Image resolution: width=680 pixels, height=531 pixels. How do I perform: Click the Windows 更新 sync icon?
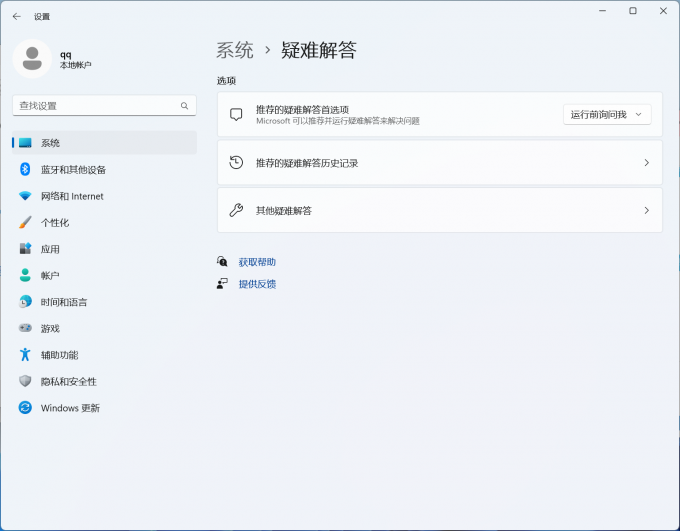(25, 407)
